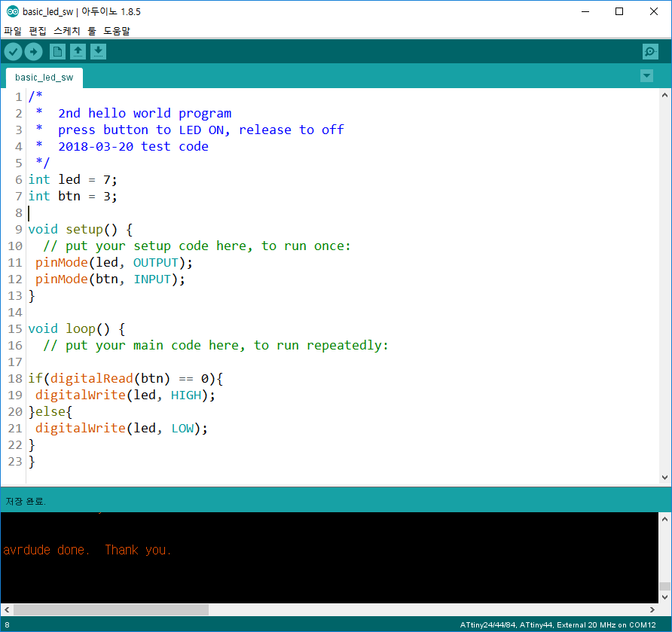672x632 pixels.
Task: Open the 도움말 menu
Action: pos(117,31)
